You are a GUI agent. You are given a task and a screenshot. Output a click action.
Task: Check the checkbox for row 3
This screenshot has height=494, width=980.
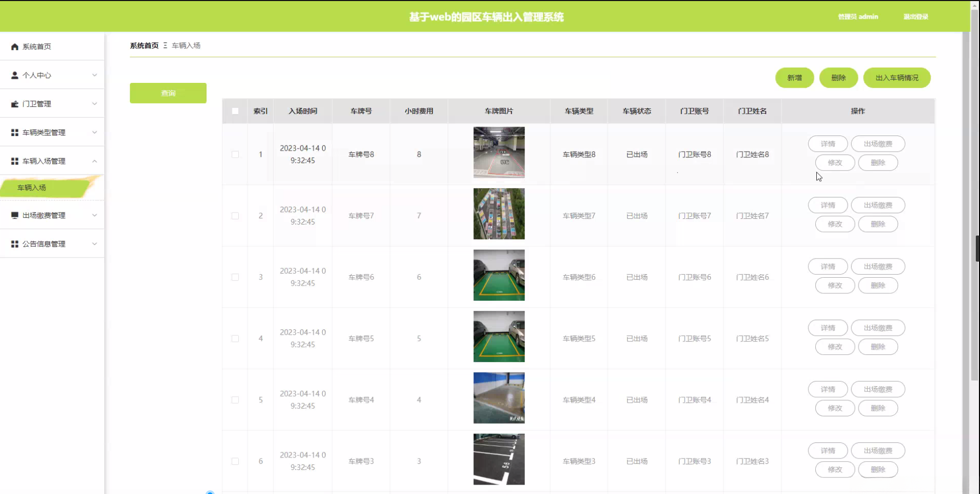click(235, 277)
